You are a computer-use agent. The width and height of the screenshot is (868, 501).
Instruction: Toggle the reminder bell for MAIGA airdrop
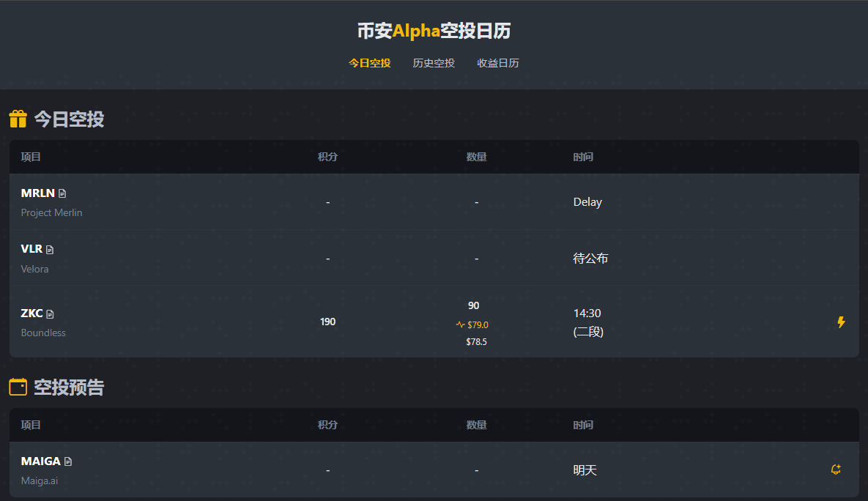pos(836,470)
